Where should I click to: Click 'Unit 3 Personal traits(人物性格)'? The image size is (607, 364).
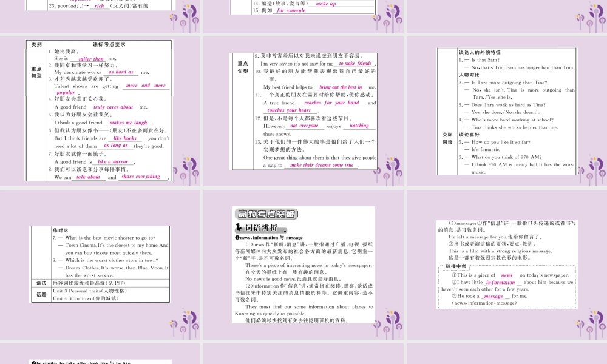coord(90,291)
